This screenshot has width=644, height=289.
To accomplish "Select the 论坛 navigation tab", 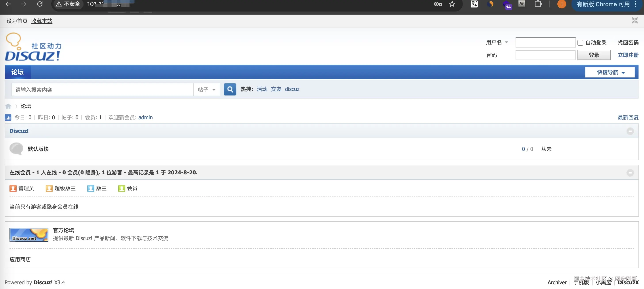I will coord(17,72).
